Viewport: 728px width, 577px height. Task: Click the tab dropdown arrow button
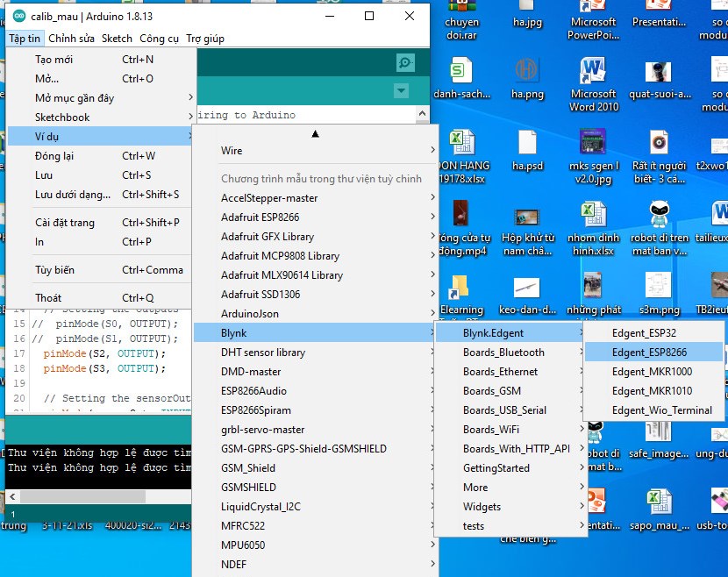pyautogui.click(x=401, y=91)
